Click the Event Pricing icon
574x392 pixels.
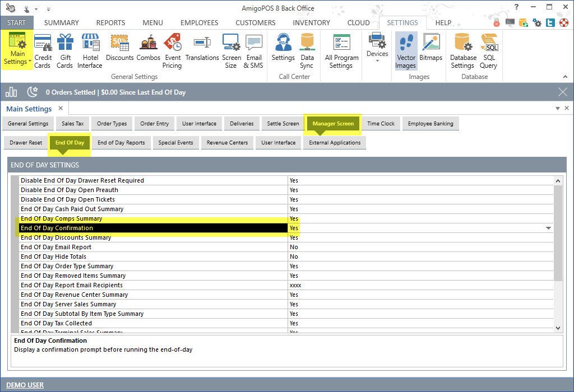[x=172, y=50]
